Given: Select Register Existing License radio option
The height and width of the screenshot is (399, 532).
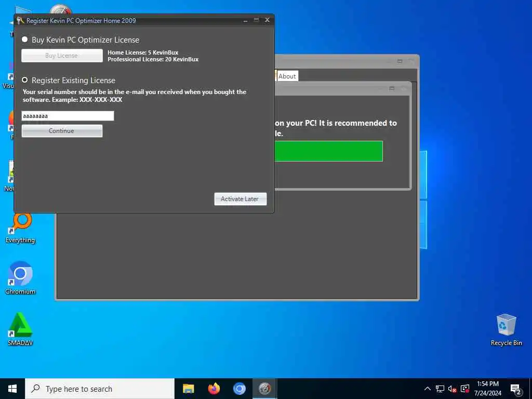Looking at the screenshot, I should (x=25, y=80).
